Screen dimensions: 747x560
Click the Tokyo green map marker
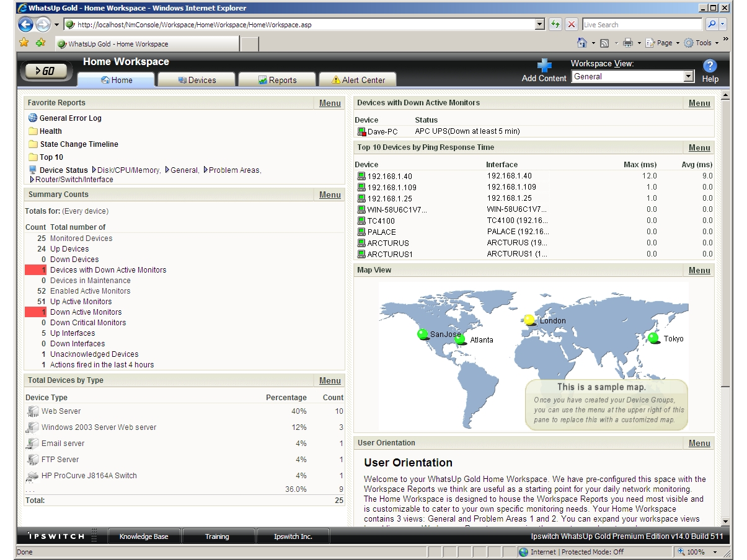(653, 338)
